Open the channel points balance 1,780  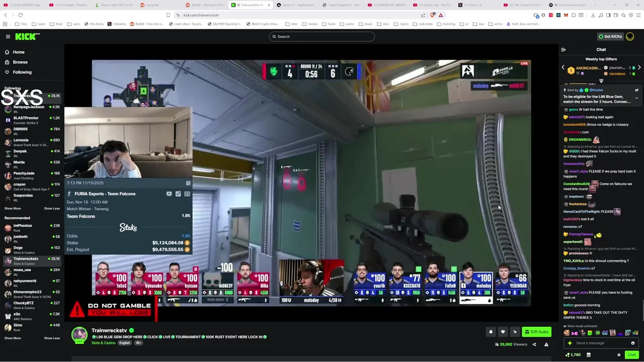[573, 355]
